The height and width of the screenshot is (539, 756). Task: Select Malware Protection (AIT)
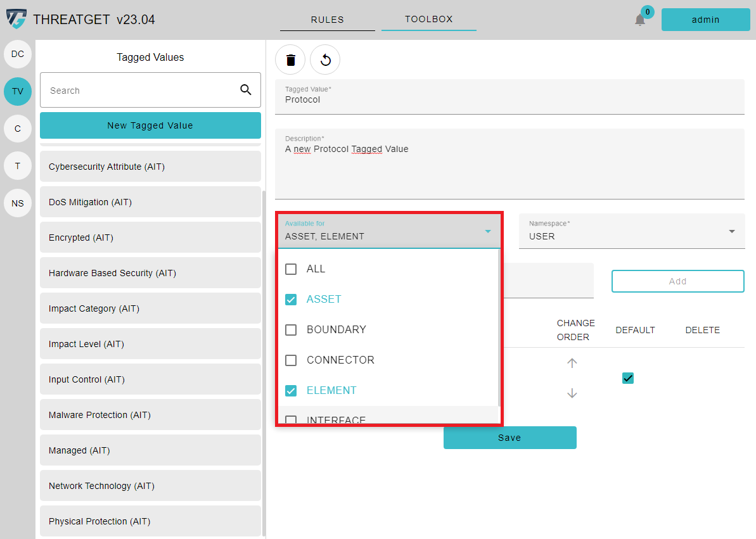point(150,415)
